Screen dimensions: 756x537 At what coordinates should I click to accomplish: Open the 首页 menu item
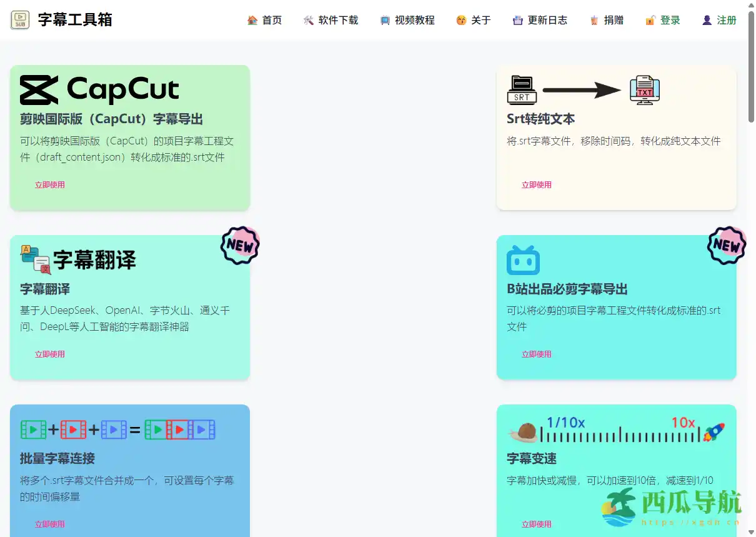tap(265, 19)
